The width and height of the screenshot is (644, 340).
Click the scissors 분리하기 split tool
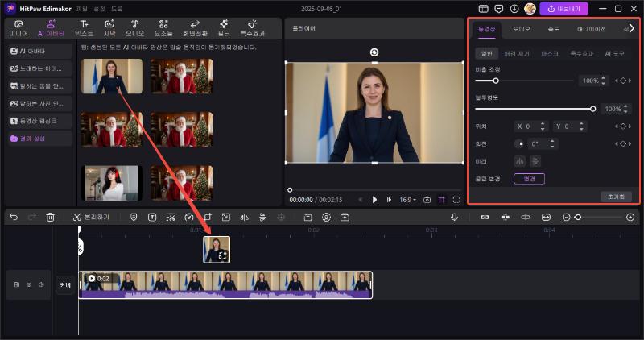(x=91, y=217)
